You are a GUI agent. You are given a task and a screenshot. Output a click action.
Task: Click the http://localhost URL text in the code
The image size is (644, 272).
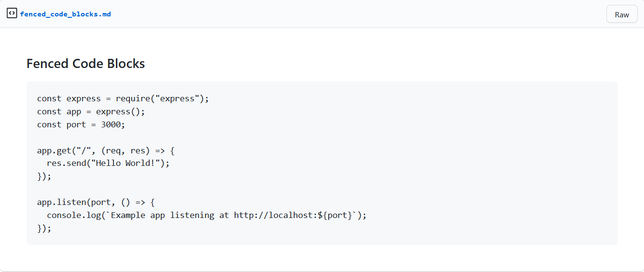(275, 215)
